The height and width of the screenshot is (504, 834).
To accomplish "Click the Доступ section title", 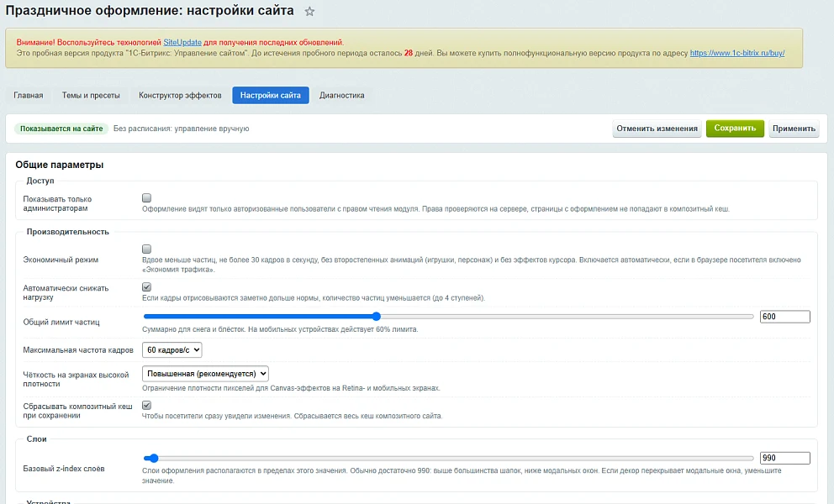I will click(x=40, y=181).
